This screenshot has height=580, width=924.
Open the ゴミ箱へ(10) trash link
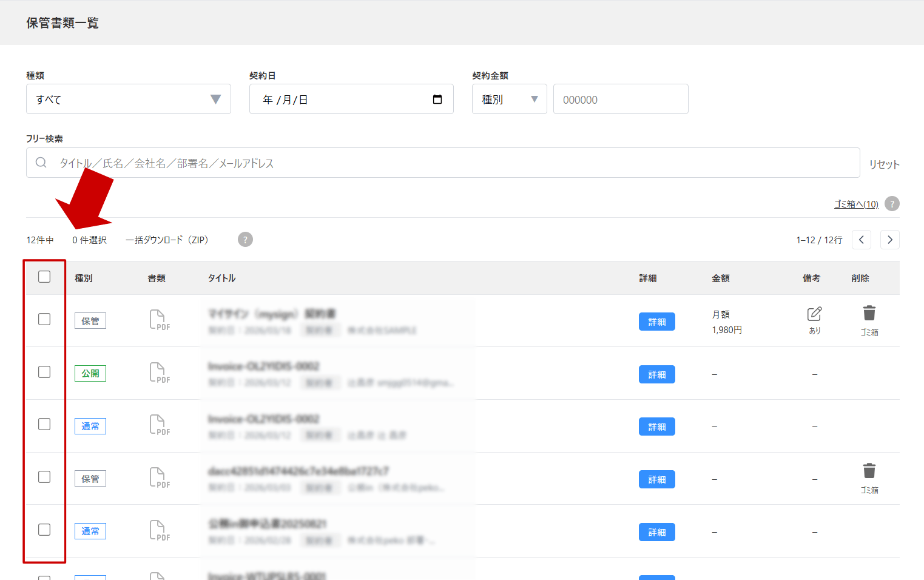pyautogui.click(x=855, y=204)
